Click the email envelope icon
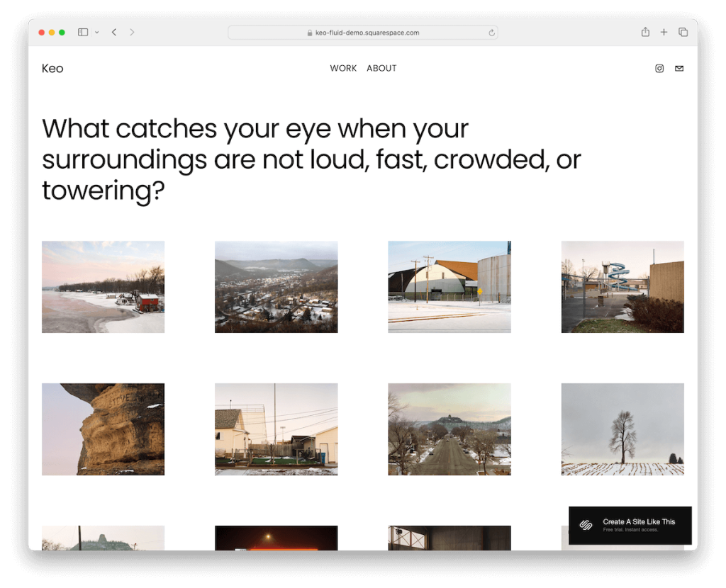 (x=679, y=69)
